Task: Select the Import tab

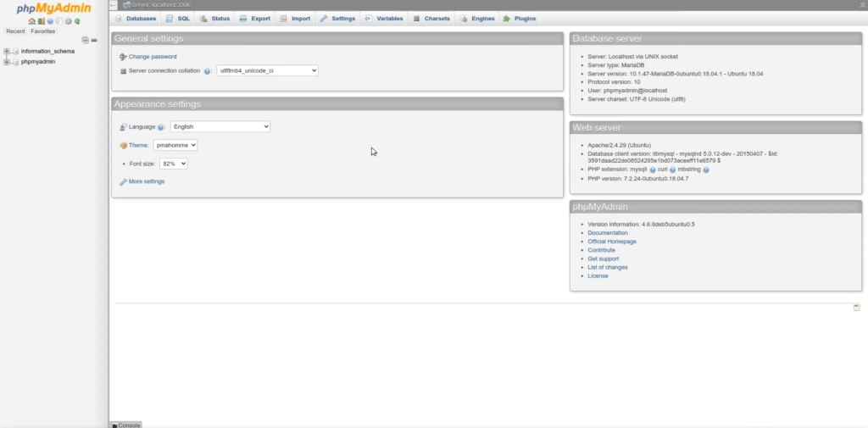Action: point(296,19)
